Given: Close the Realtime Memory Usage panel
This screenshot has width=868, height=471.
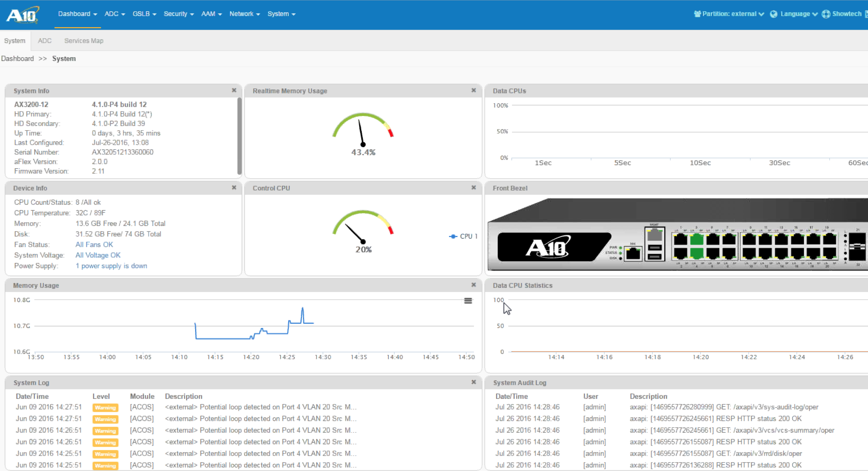Looking at the screenshot, I should point(474,90).
